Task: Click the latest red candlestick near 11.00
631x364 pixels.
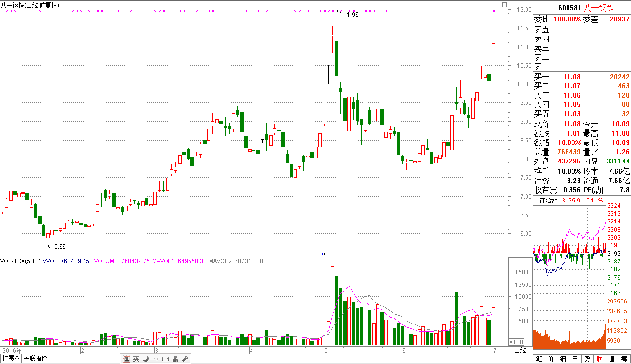Action: (x=493, y=62)
